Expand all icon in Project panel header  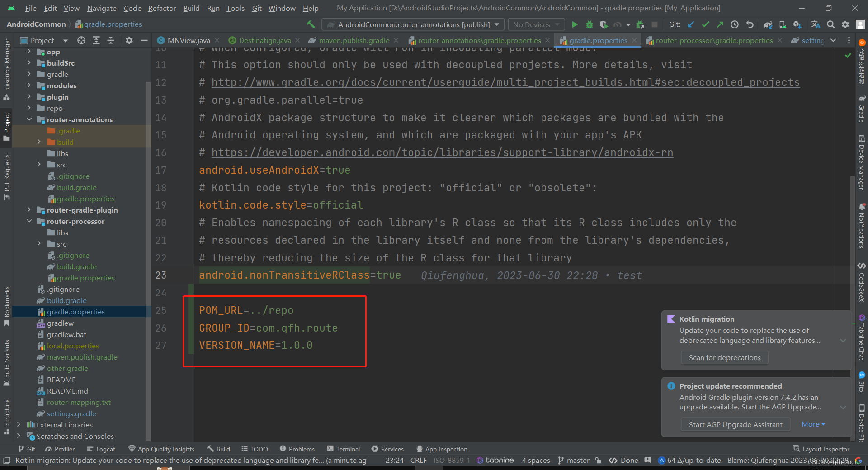tap(96, 40)
